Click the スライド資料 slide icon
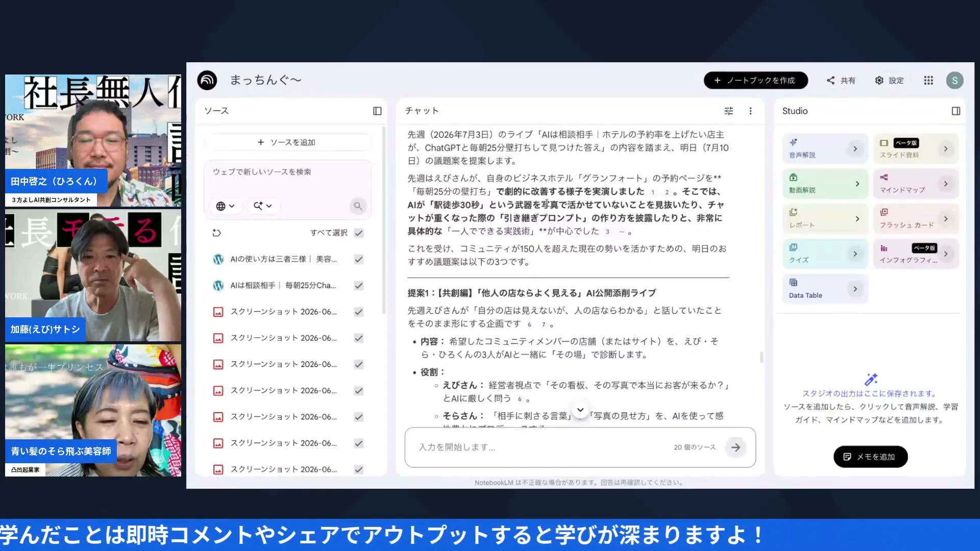This screenshot has height=551, width=980. (884, 143)
